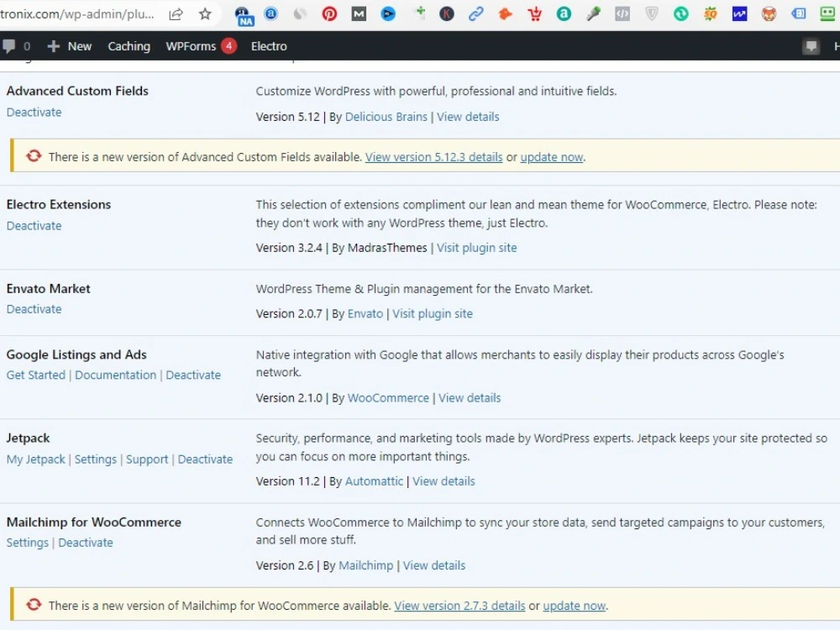Click the notification bubble at admin bar right
Screen dimensions: 840x630
(811, 46)
